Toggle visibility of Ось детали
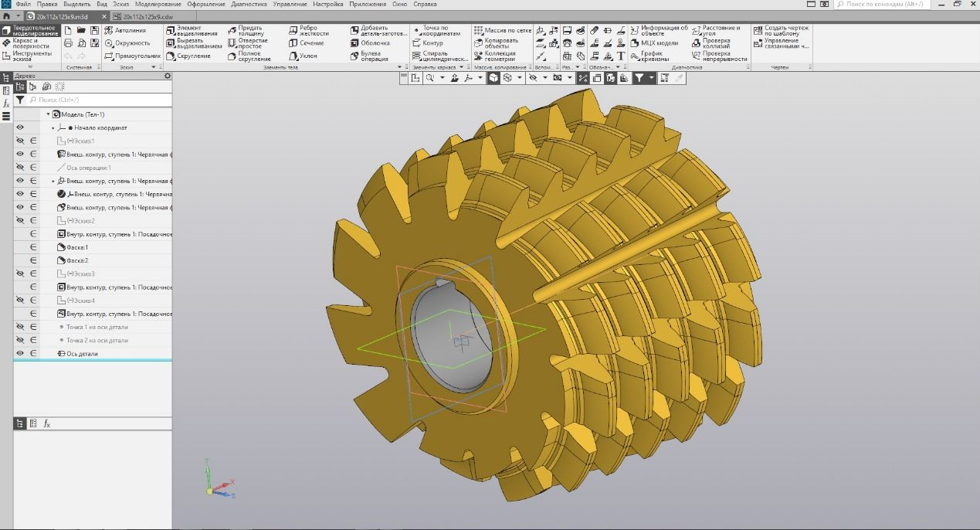Viewport: 980px width, 530px height. [x=20, y=353]
